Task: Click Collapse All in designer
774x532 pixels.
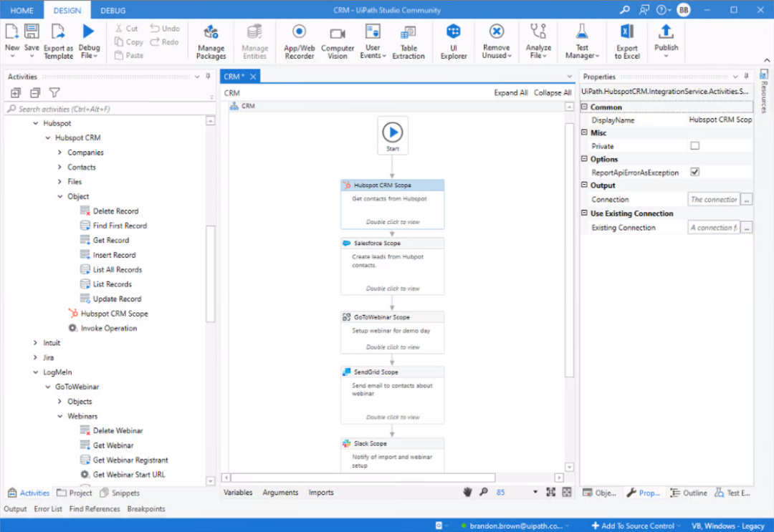Action: pos(553,92)
